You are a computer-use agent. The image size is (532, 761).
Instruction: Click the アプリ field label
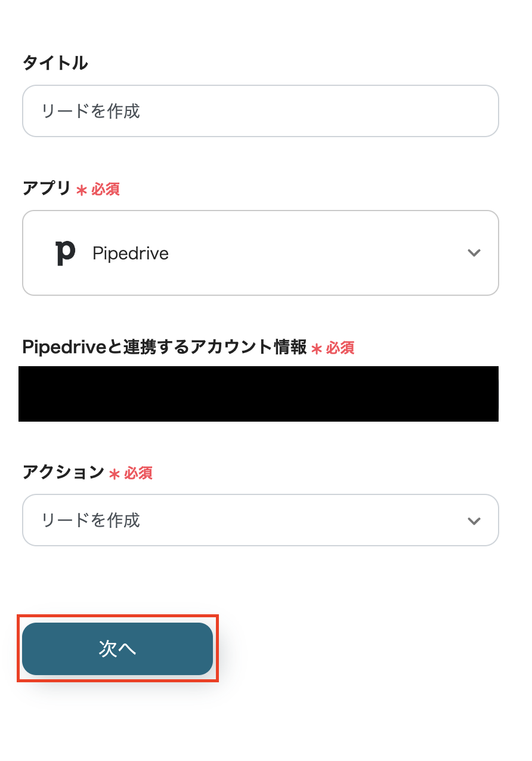(x=47, y=188)
